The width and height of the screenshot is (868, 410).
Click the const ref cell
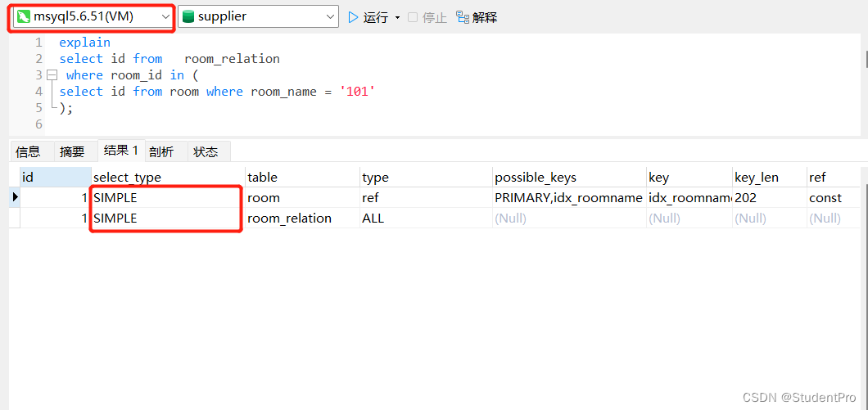coord(834,197)
